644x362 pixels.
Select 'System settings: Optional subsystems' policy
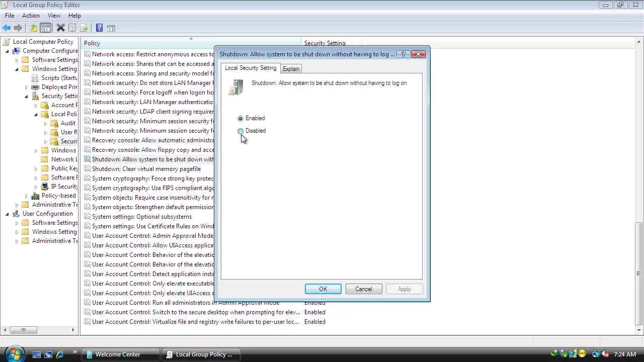click(141, 217)
